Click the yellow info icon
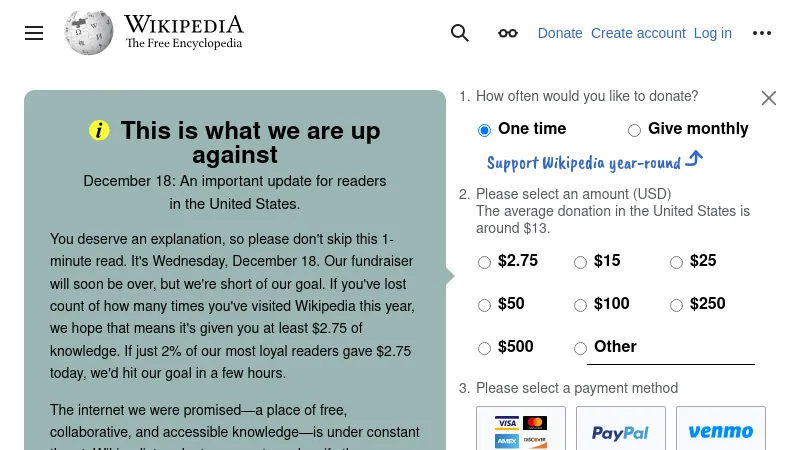Viewport: 800px width, 450px height. click(99, 130)
